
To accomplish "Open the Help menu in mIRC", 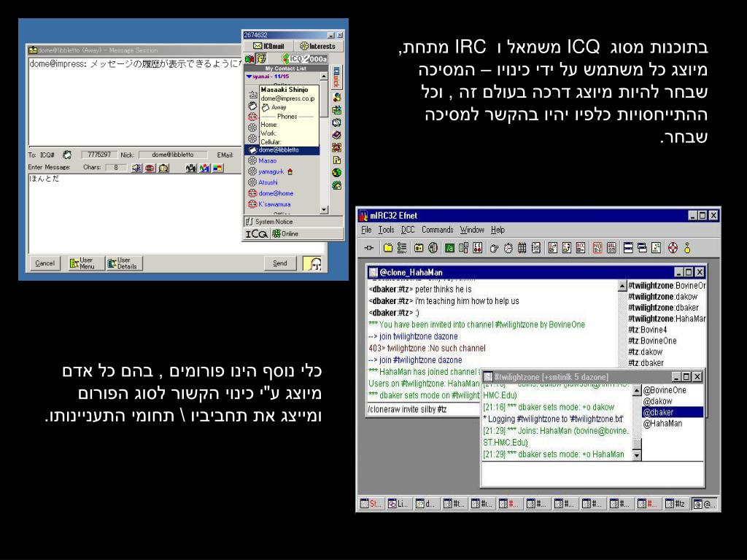I will 498,230.
